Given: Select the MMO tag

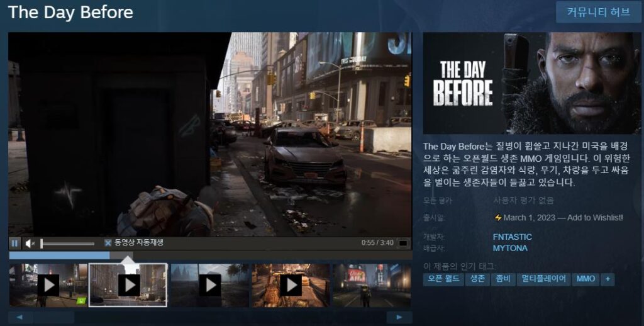Looking at the screenshot, I should [x=586, y=279].
